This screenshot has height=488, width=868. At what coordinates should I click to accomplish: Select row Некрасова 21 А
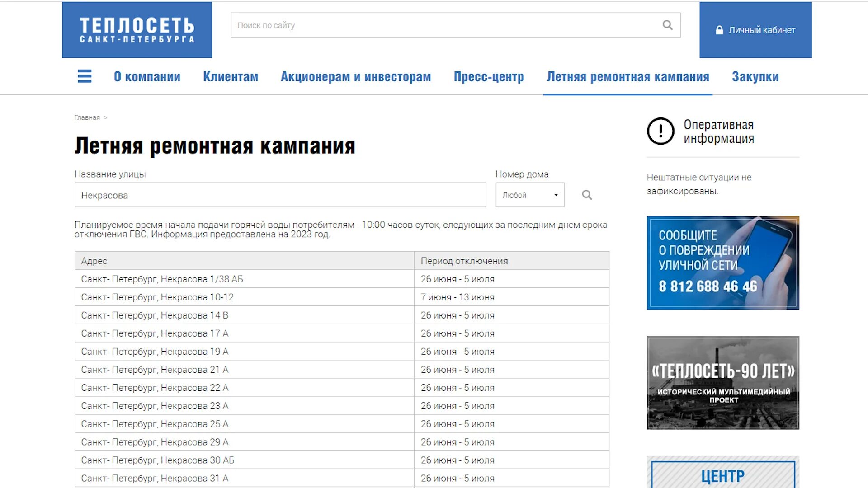pyautogui.click(x=342, y=369)
